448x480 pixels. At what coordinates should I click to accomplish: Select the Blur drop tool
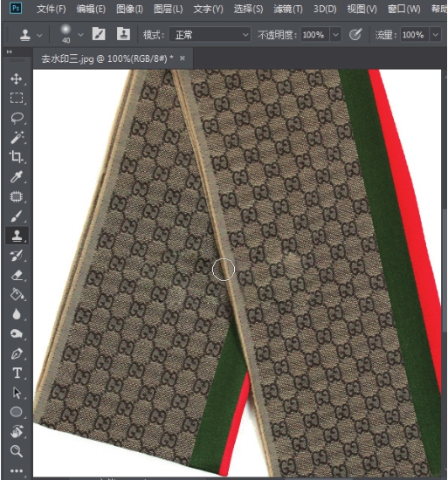point(17,314)
